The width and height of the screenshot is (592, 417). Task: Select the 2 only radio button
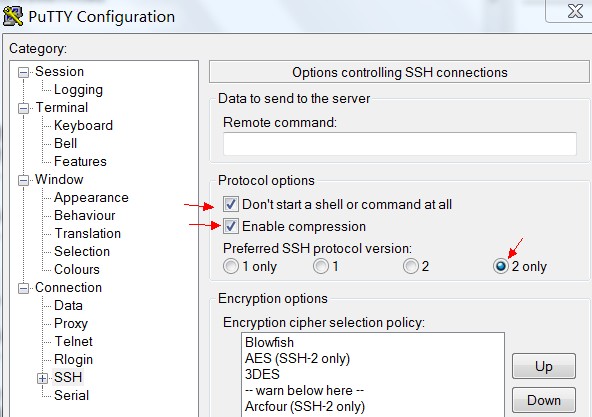point(501,266)
